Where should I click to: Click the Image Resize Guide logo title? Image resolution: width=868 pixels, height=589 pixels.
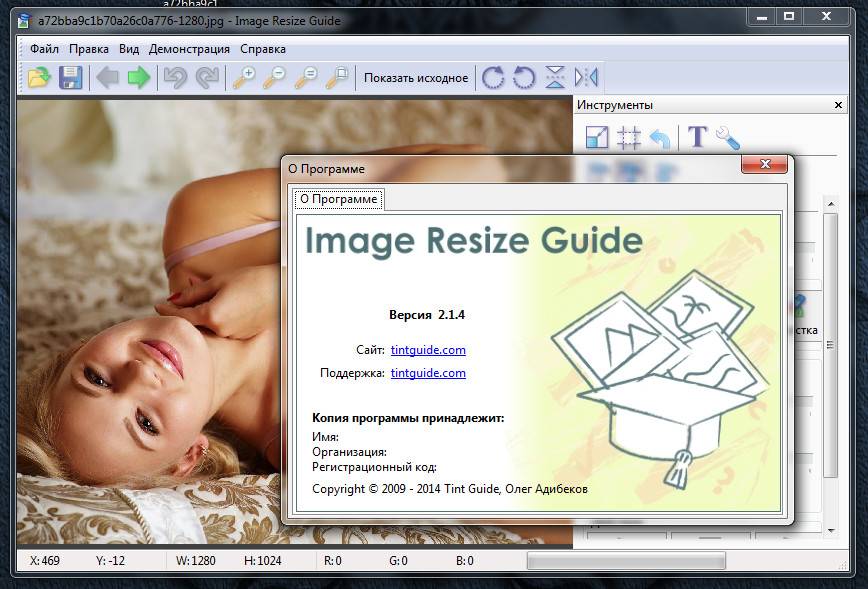tap(474, 241)
